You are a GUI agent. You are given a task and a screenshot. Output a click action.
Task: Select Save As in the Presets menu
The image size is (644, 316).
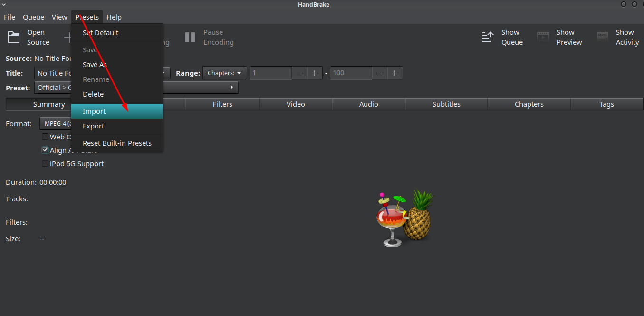(x=117, y=65)
